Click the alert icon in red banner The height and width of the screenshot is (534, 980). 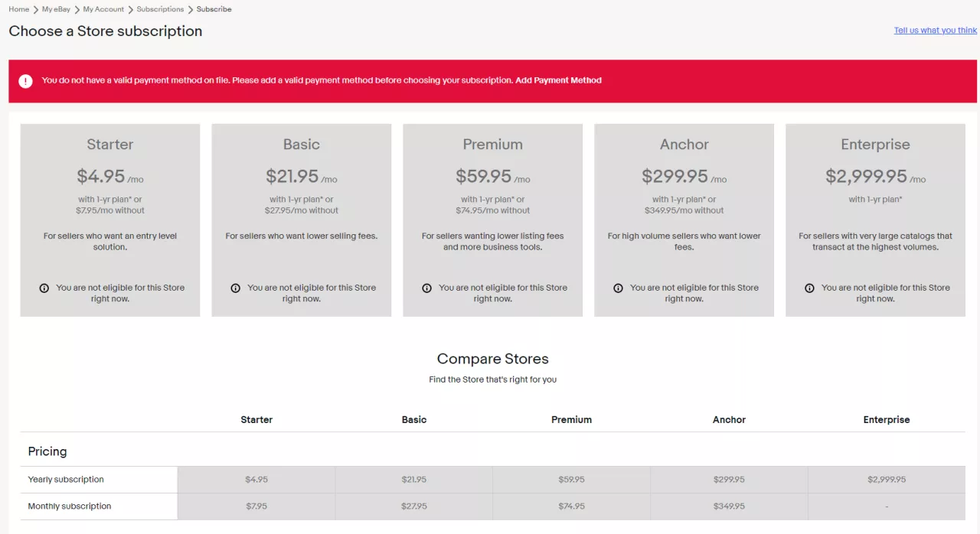point(26,81)
